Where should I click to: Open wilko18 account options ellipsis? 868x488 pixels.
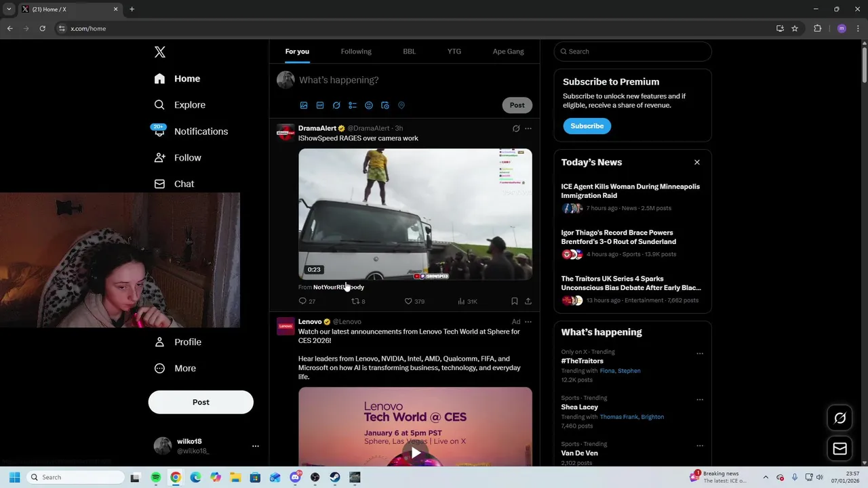(256, 446)
